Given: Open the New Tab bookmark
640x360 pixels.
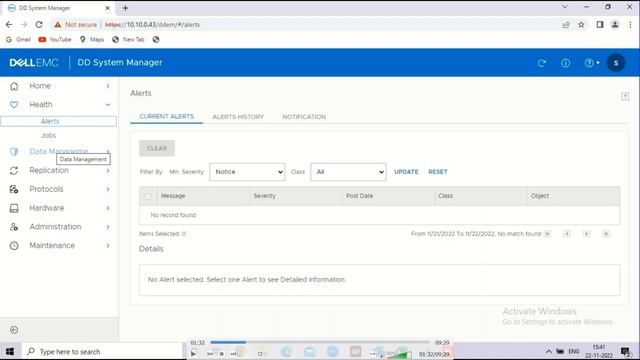Looking at the screenshot, I should click(129, 40).
